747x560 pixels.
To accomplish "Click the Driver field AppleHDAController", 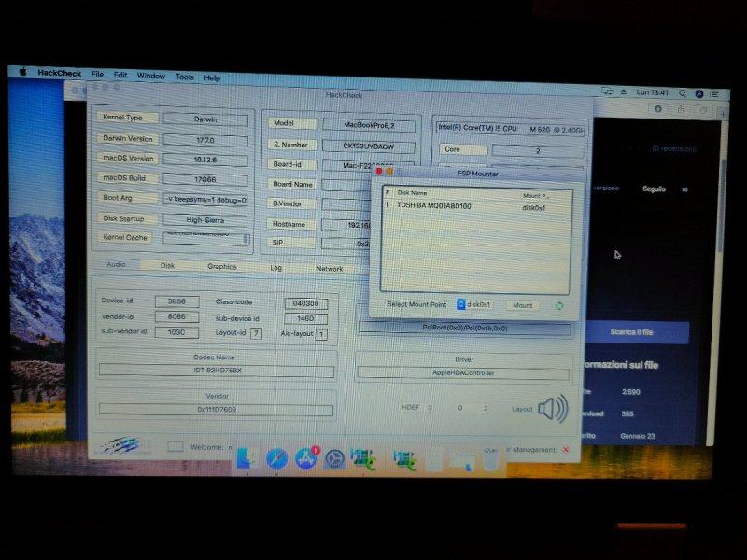I will tap(463, 372).
